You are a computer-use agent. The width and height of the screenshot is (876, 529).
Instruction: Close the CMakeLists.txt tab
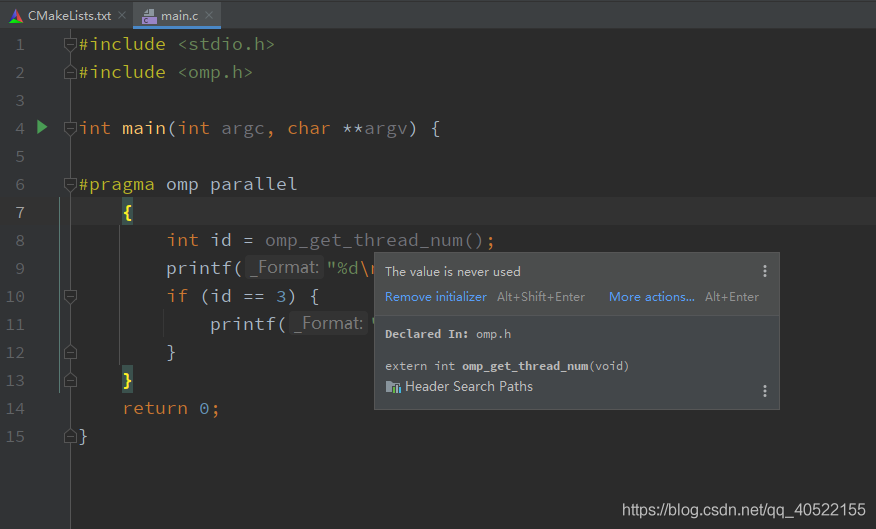click(x=122, y=16)
